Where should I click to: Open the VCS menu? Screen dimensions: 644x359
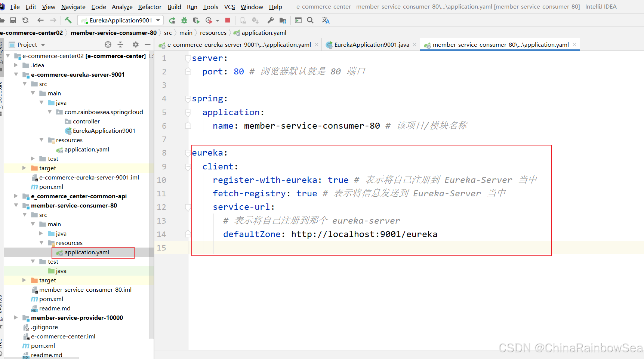click(229, 7)
